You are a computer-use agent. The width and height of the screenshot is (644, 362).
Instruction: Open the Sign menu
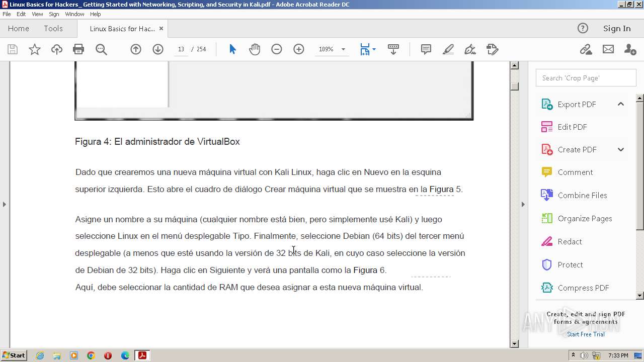click(54, 14)
